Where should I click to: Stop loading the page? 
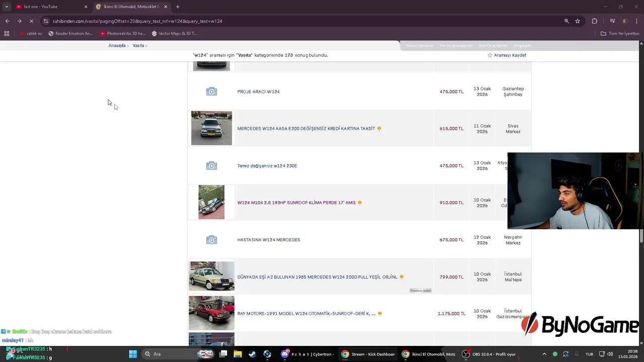tap(31, 21)
